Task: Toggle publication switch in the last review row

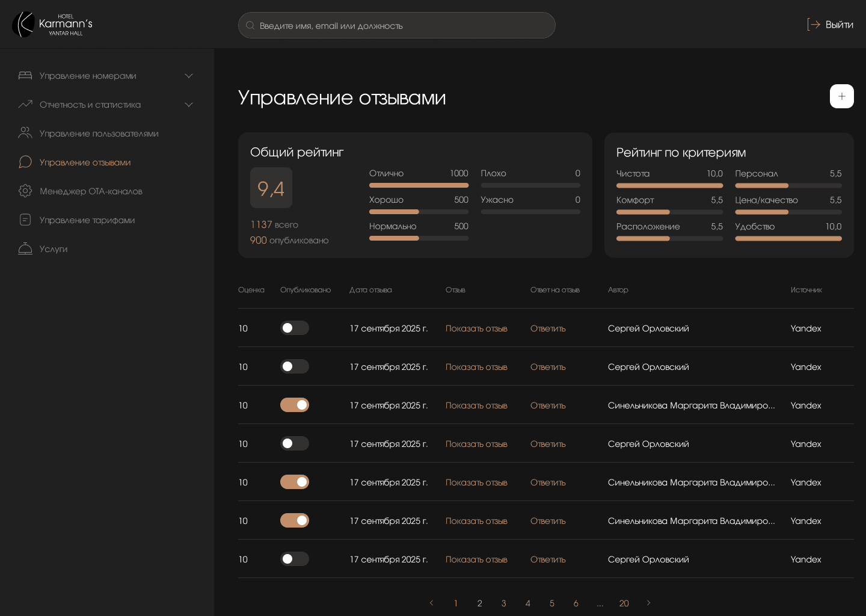Action: [x=294, y=559]
